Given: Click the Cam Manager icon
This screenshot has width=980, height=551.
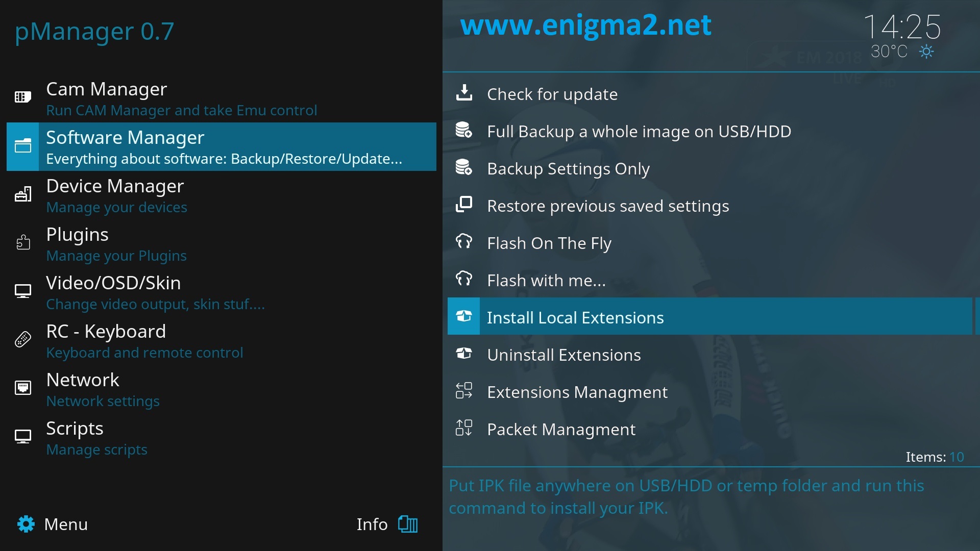Looking at the screenshot, I should coord(23,97).
